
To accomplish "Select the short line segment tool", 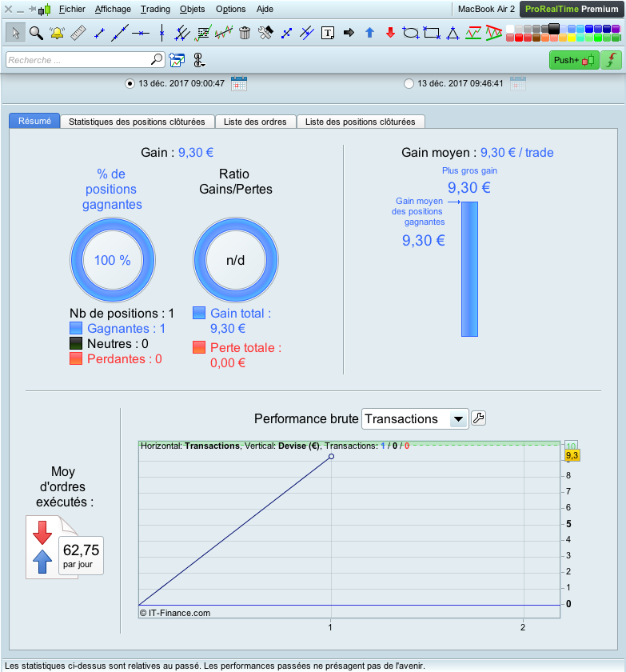I will [99, 33].
